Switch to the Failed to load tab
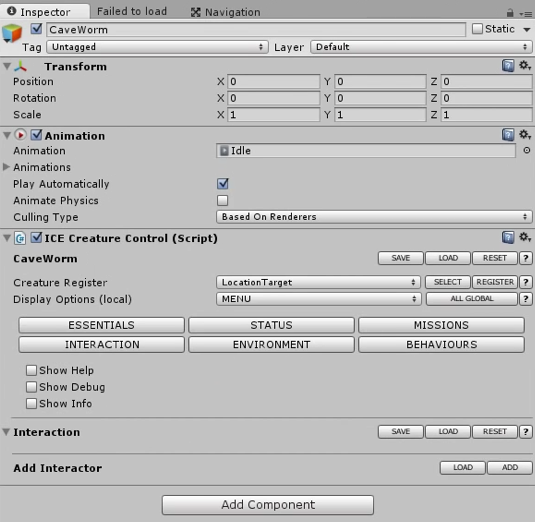 point(132,11)
